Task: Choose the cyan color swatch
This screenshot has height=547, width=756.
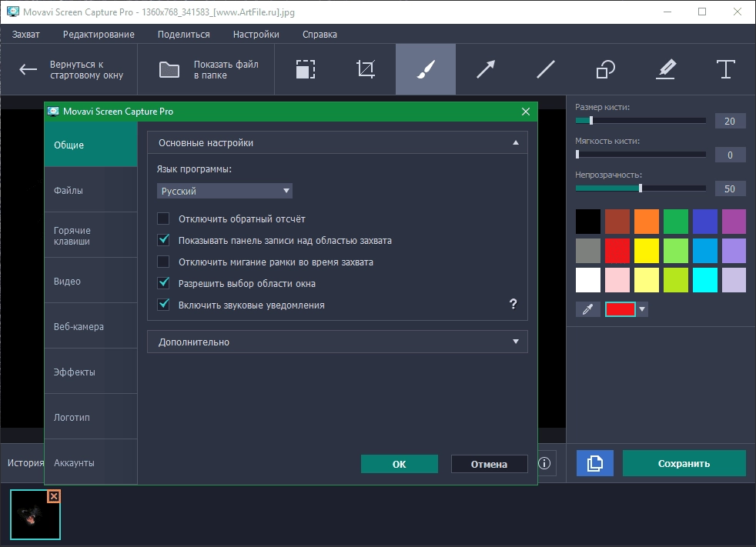Action: (x=705, y=280)
